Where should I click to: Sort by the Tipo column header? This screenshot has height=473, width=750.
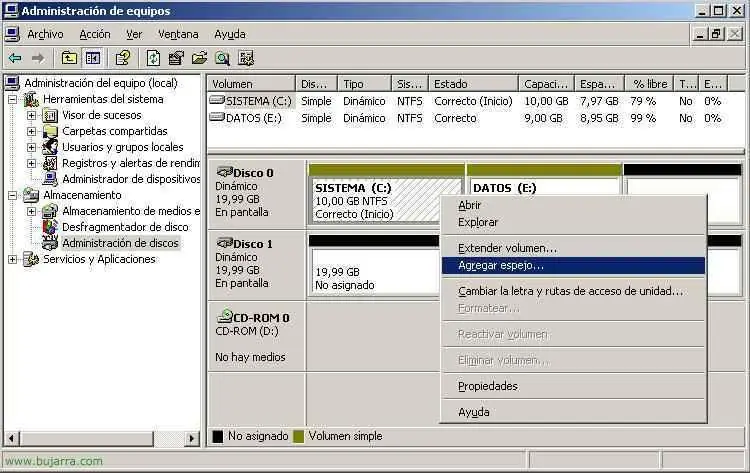(x=364, y=84)
